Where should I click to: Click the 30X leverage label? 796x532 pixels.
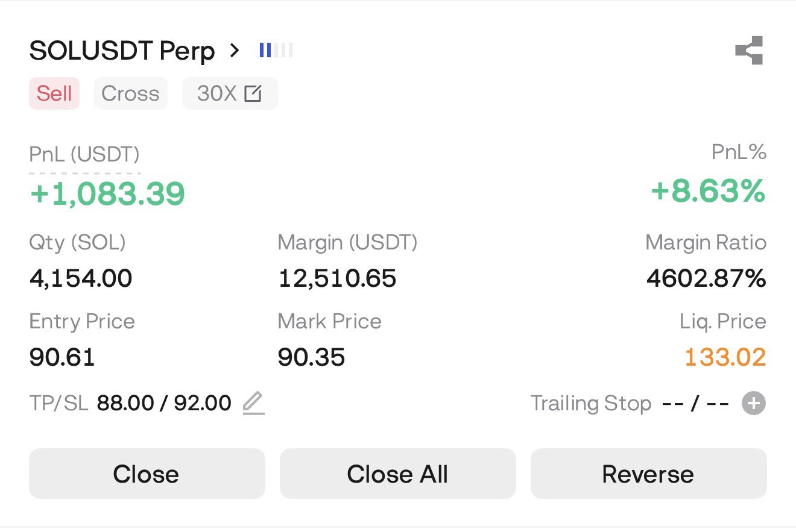click(x=216, y=94)
